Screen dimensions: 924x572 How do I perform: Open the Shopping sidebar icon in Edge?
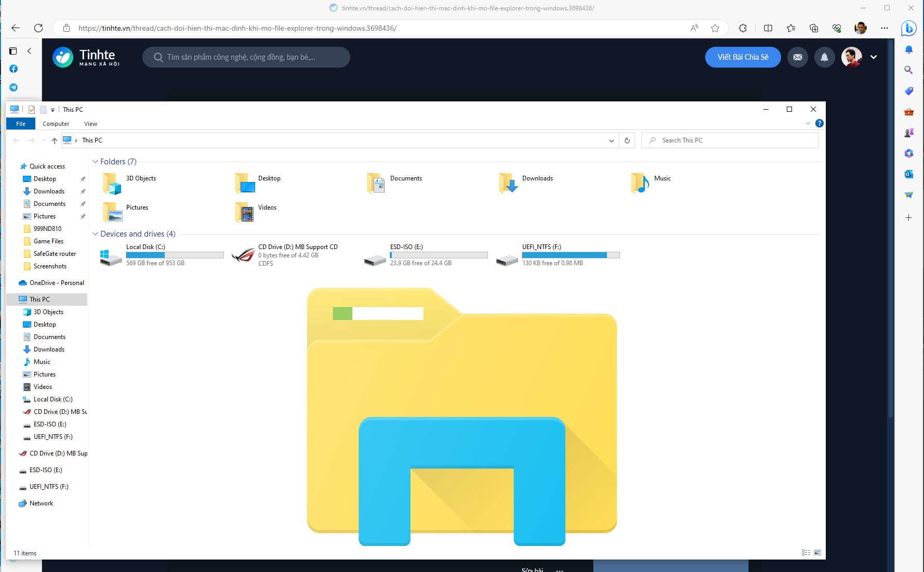tap(908, 90)
